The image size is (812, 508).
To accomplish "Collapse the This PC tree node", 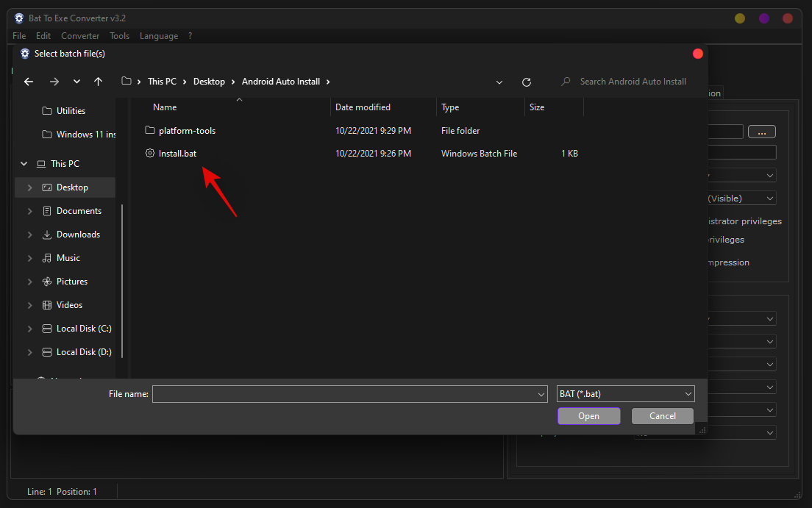I will [24, 164].
